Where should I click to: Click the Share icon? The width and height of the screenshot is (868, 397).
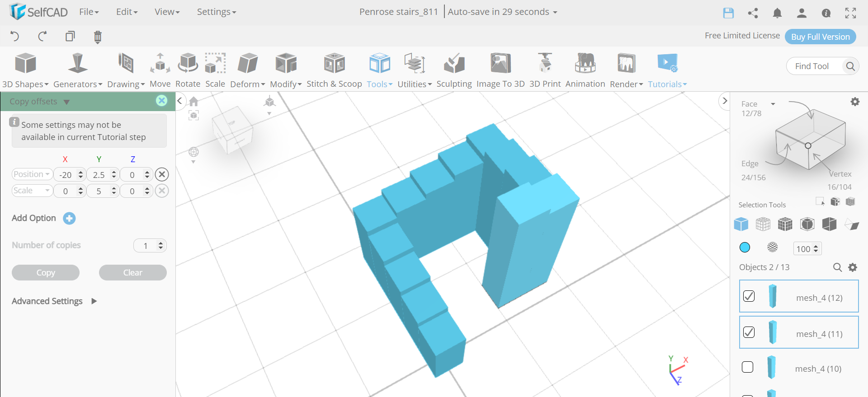tap(753, 13)
